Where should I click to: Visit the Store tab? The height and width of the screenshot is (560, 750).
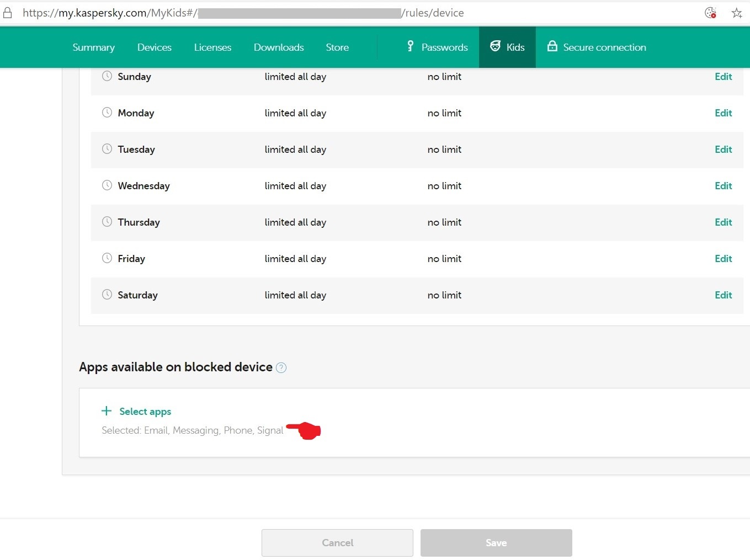pos(337,47)
